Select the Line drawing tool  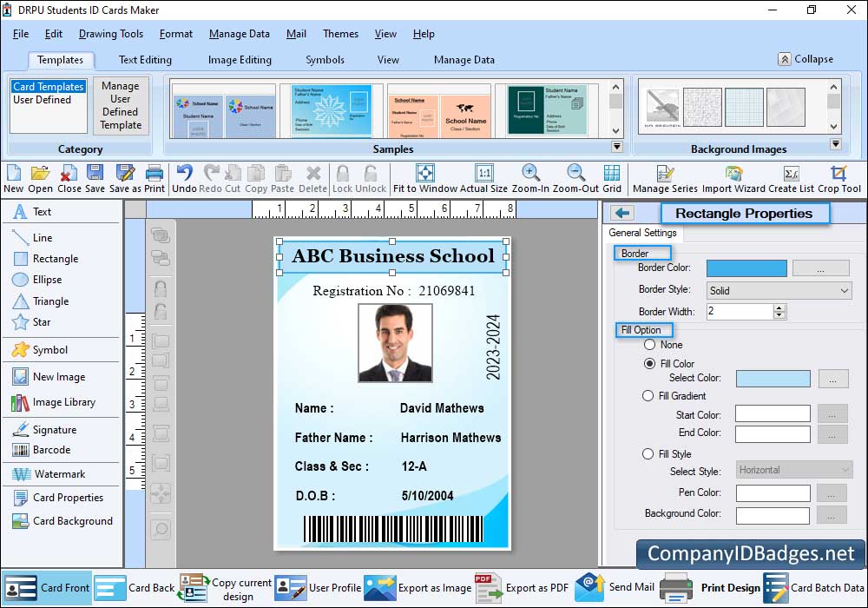(x=32, y=237)
